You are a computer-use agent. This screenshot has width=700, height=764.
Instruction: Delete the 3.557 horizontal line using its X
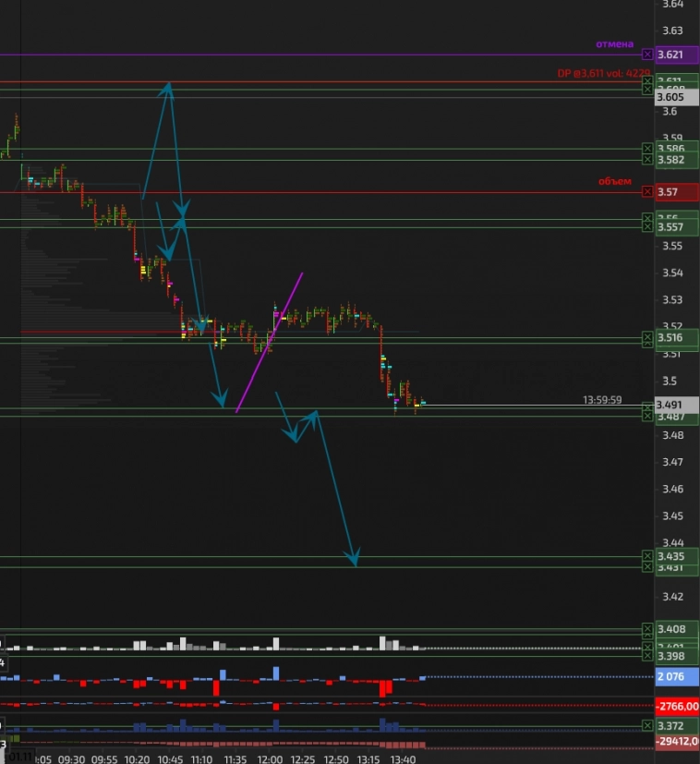(647, 227)
